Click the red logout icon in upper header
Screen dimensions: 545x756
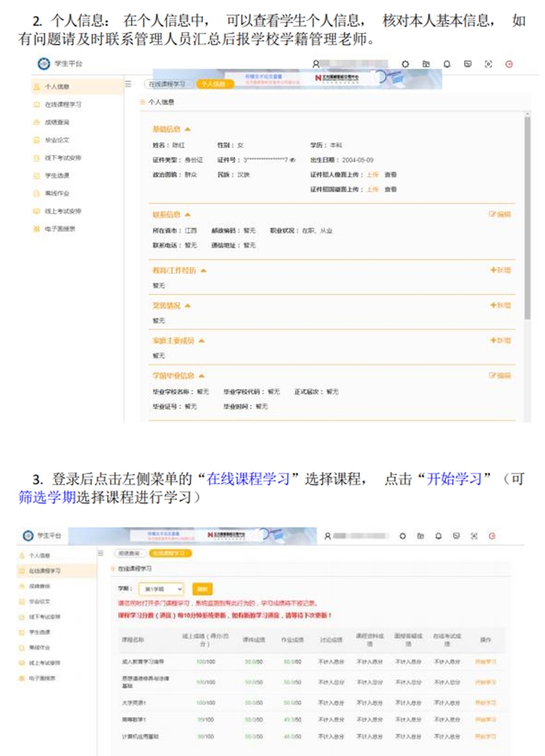(x=509, y=65)
